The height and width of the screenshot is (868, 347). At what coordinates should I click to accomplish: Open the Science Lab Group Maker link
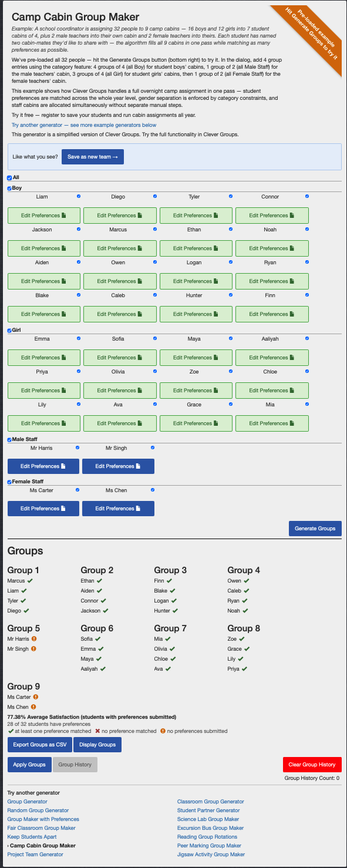(208, 819)
